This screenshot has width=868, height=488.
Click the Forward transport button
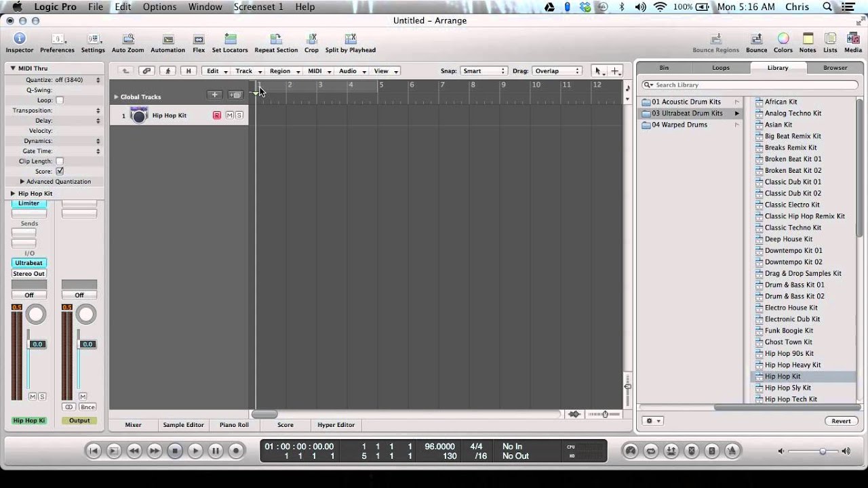click(x=155, y=451)
